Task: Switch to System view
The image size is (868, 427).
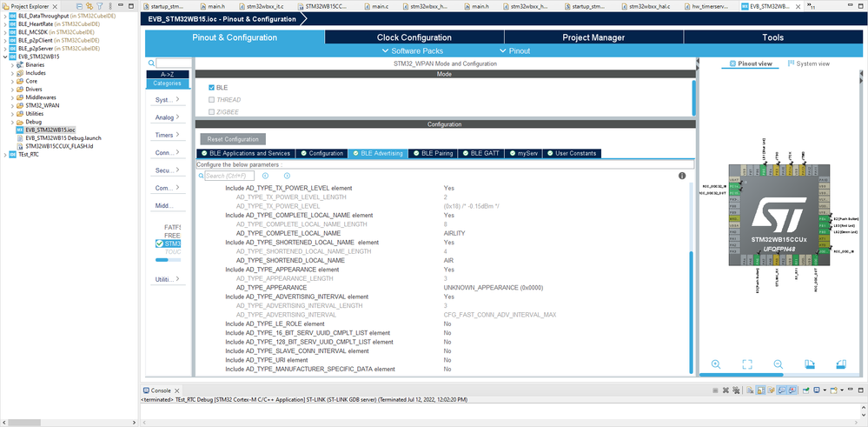Action: click(809, 63)
